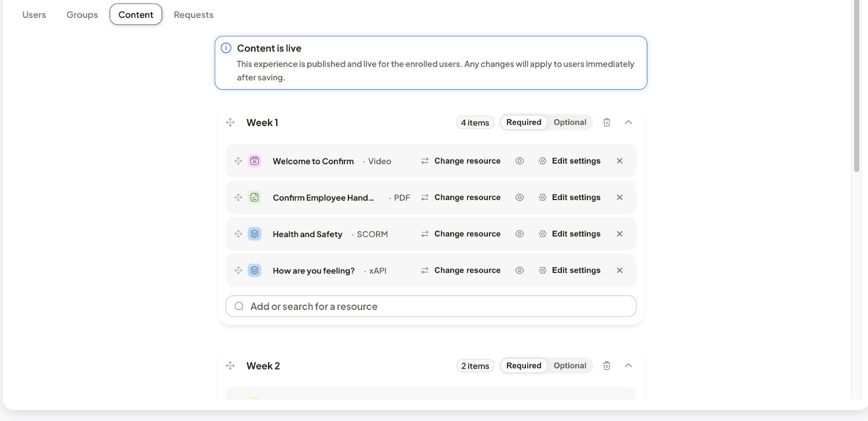Viewport: 868px width, 421px height.
Task: Set Week 1 to Required
Action: pyautogui.click(x=524, y=123)
